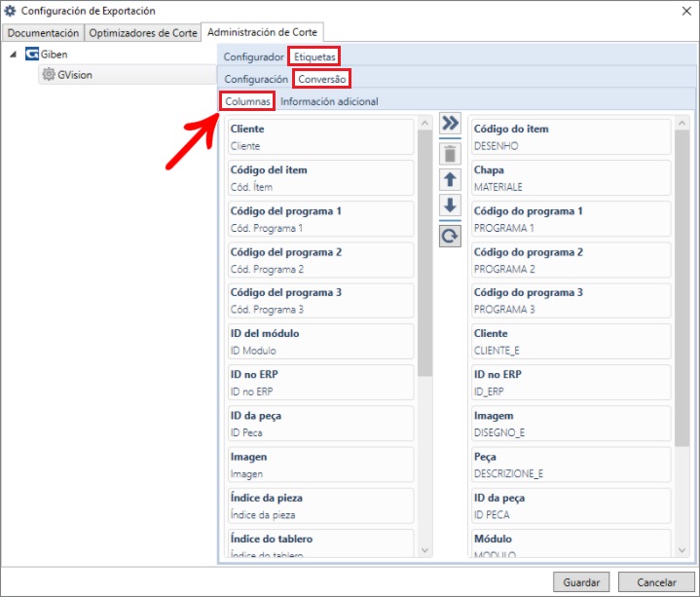The image size is (700, 597).
Task: Select the Administración de Corte tab
Action: pyautogui.click(x=262, y=32)
